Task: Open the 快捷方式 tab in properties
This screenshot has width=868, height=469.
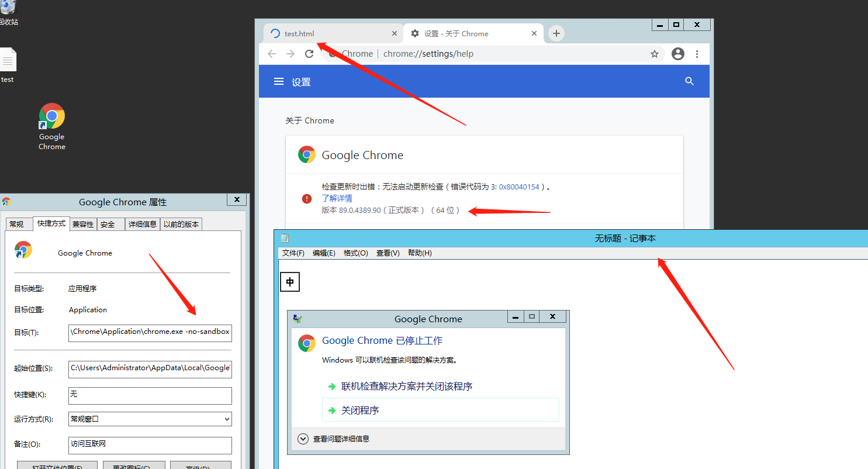Action: click(51, 223)
